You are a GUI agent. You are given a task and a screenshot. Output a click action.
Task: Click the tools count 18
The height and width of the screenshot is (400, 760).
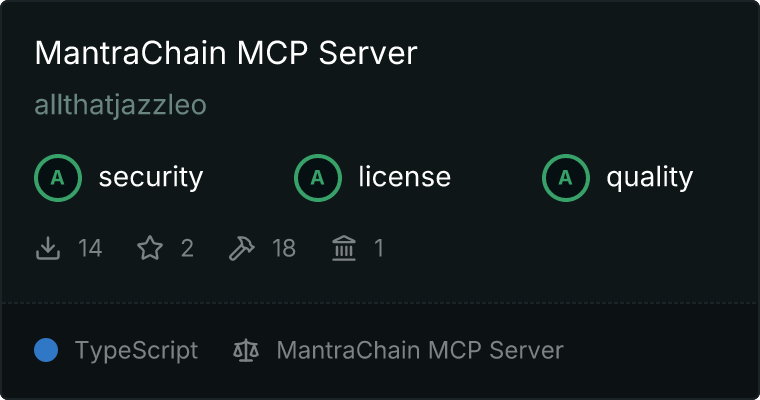tap(284, 248)
